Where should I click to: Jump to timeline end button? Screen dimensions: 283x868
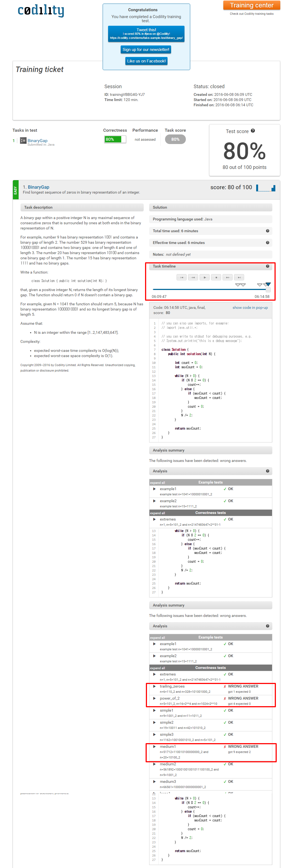[x=239, y=277]
